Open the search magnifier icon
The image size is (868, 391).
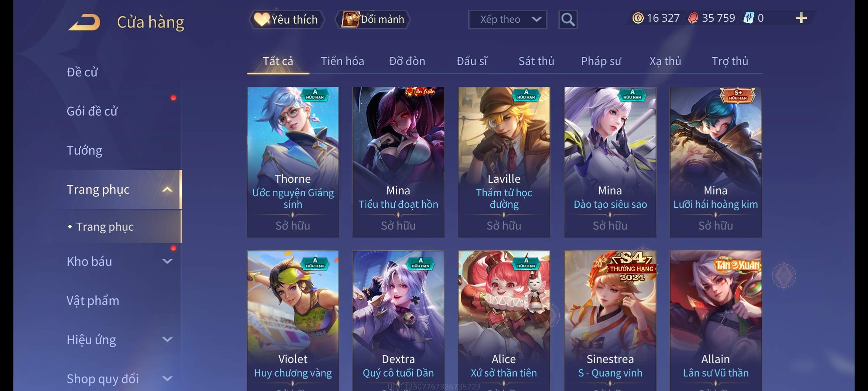tap(568, 20)
